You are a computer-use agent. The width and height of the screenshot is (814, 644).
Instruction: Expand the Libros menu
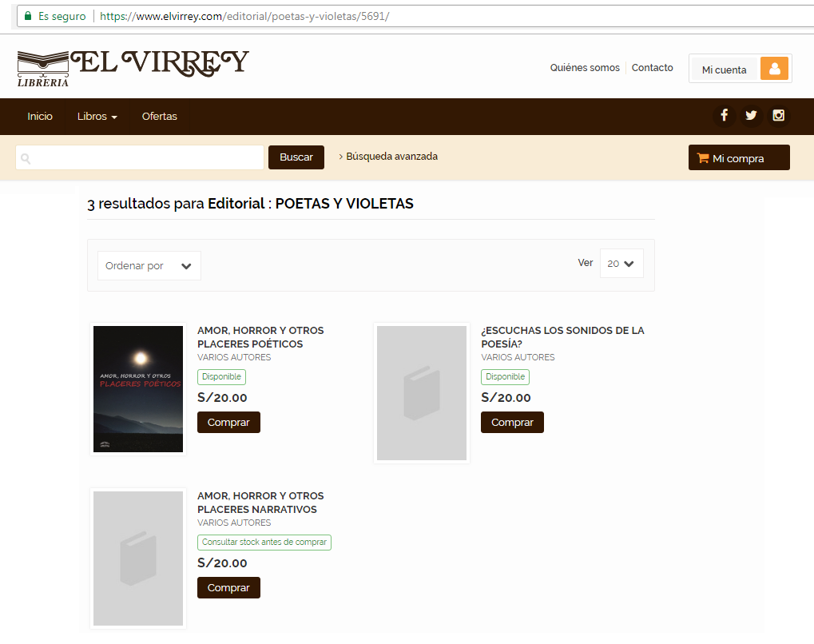[x=97, y=117]
